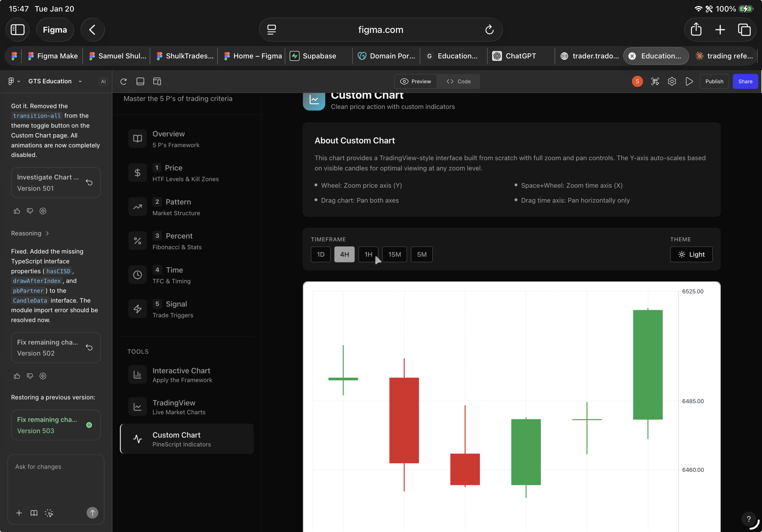Open the GTS Education file name dropdown
Screen dimensions: 762x532
click(x=55, y=81)
